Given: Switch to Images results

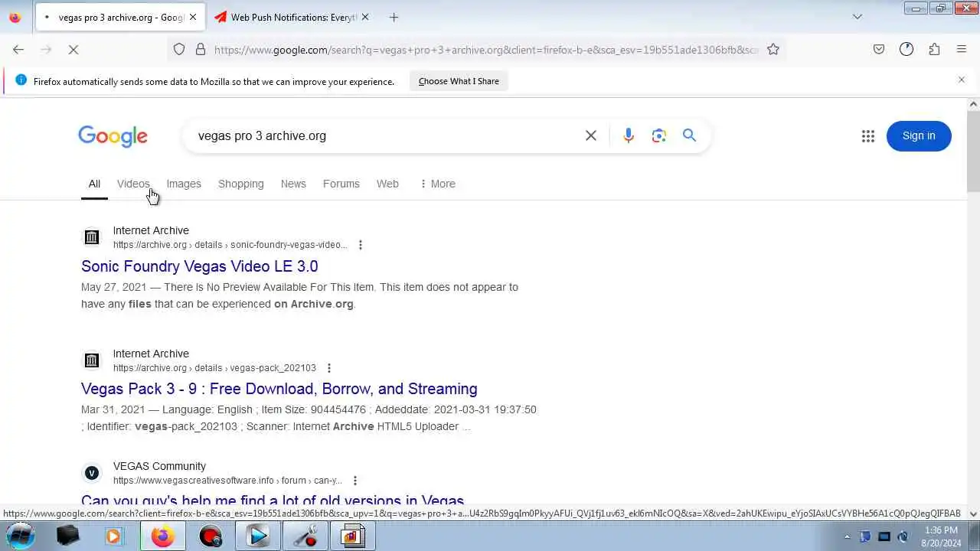Looking at the screenshot, I should tap(184, 184).
